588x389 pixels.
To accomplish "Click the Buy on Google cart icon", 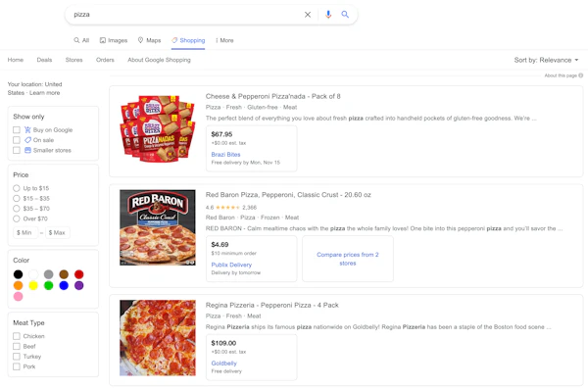I will [x=27, y=129].
